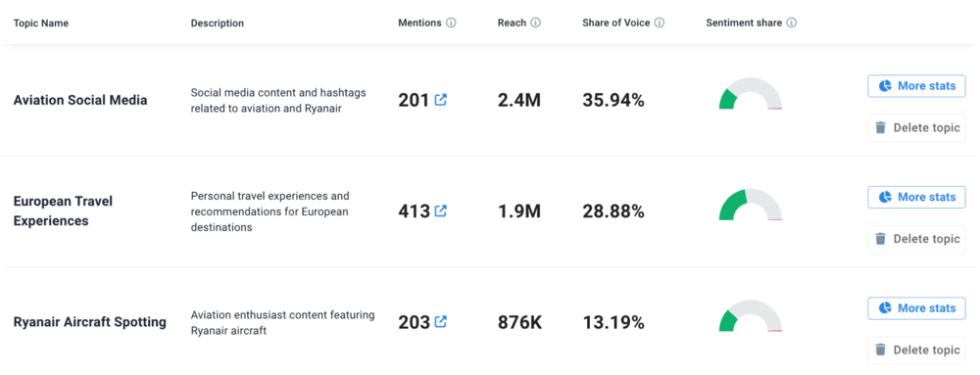Screen dimensions: 980x375
Task: Click More stats for Aviation Social Media
Action: tap(916, 86)
